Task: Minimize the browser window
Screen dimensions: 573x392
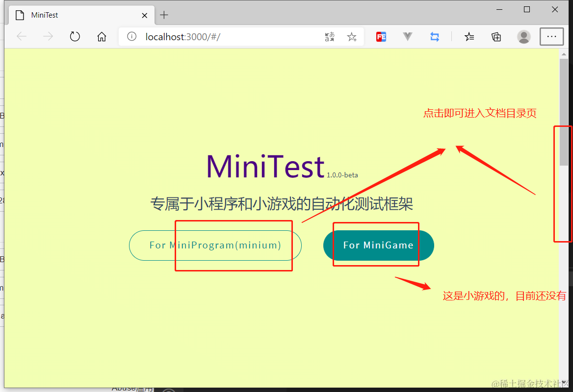Action: [x=499, y=10]
